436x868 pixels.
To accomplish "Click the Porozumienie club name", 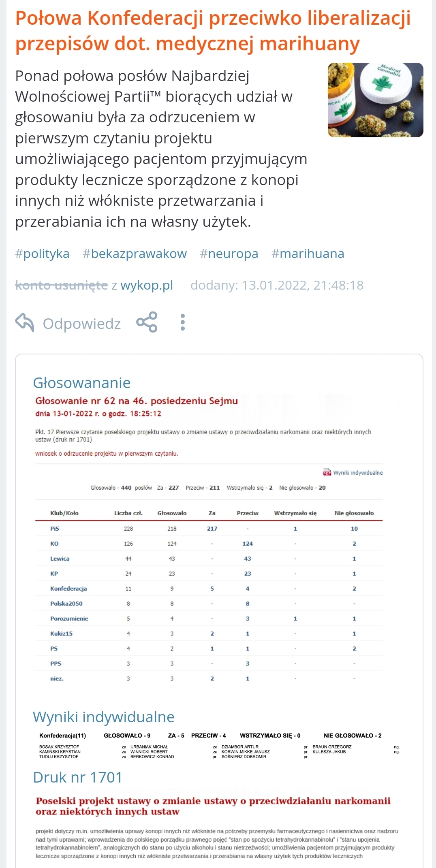I will [69, 618].
